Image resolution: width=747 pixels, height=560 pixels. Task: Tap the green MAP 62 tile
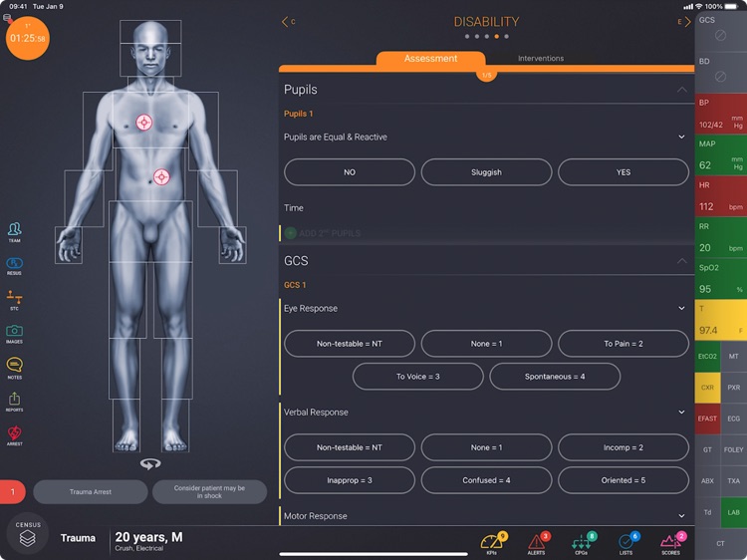tap(721, 154)
